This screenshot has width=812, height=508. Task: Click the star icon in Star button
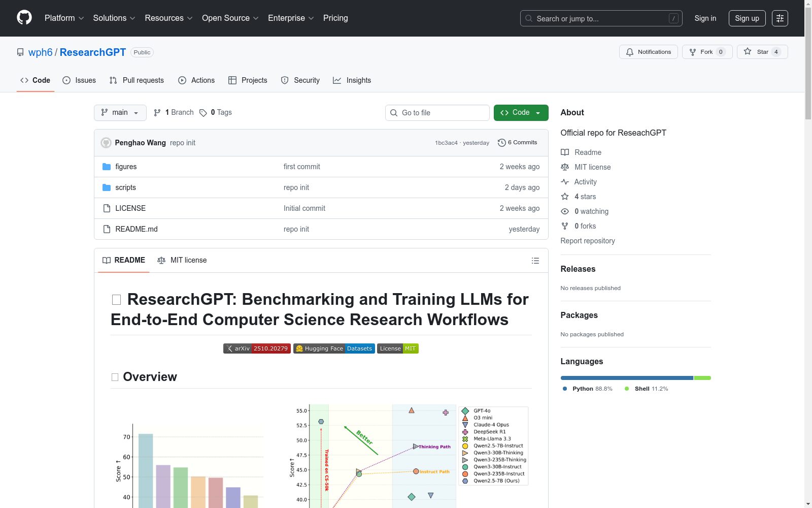tap(748, 51)
